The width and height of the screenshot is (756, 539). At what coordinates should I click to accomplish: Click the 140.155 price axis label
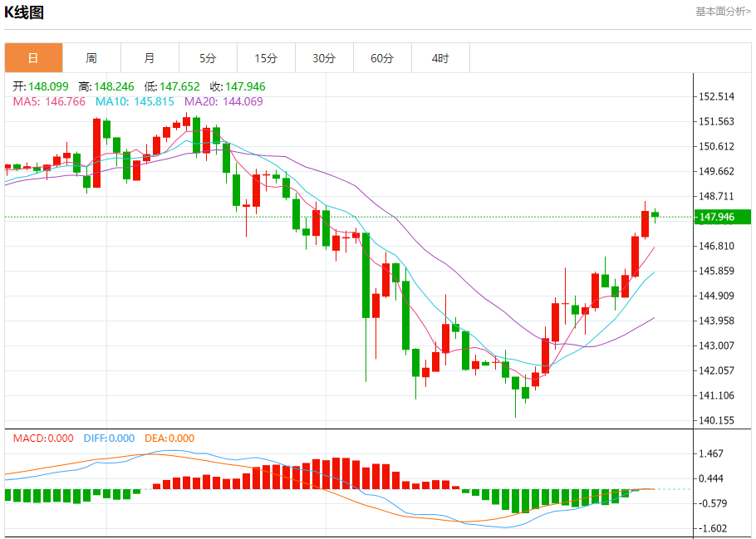click(x=716, y=420)
